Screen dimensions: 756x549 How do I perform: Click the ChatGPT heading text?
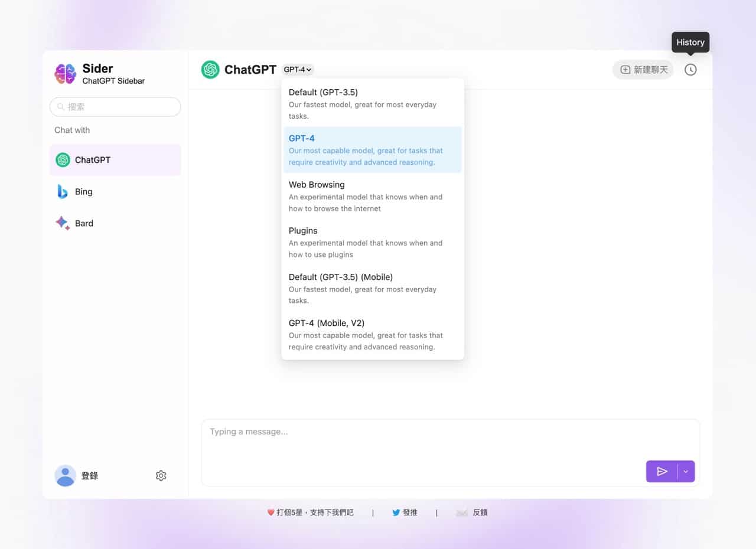250,70
